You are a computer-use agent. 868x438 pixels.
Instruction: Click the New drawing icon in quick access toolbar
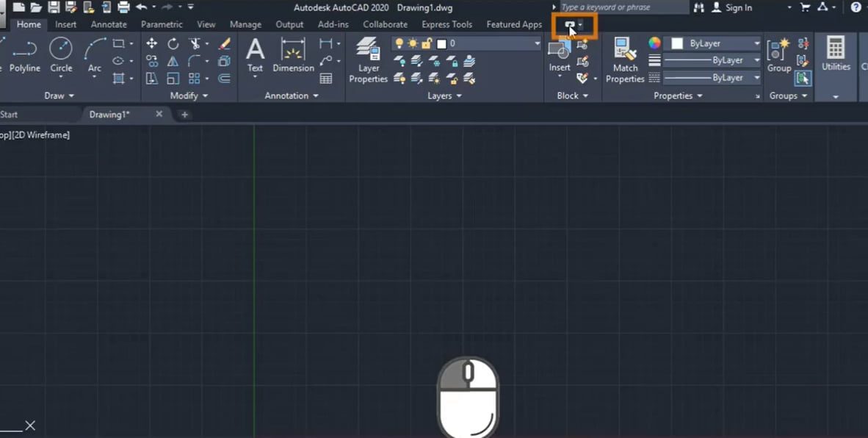19,8
